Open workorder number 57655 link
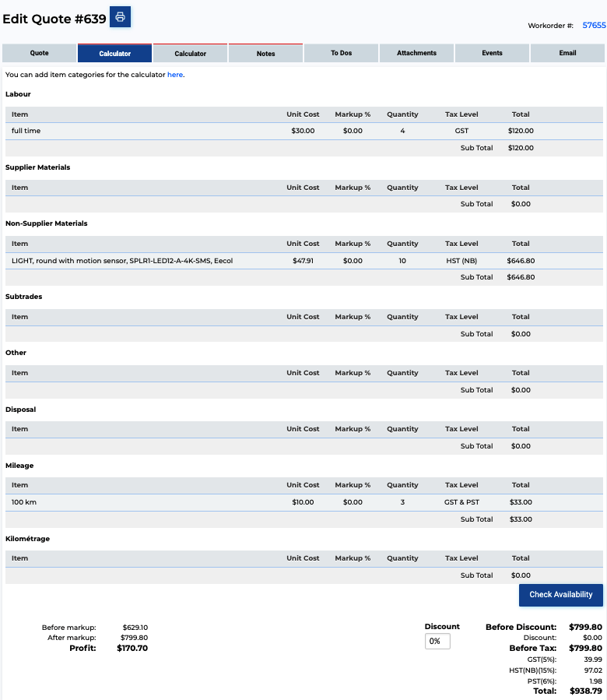This screenshot has width=607, height=700. coord(594,26)
